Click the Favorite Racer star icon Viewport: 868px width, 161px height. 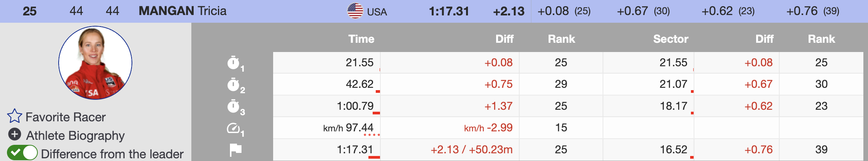(x=15, y=116)
